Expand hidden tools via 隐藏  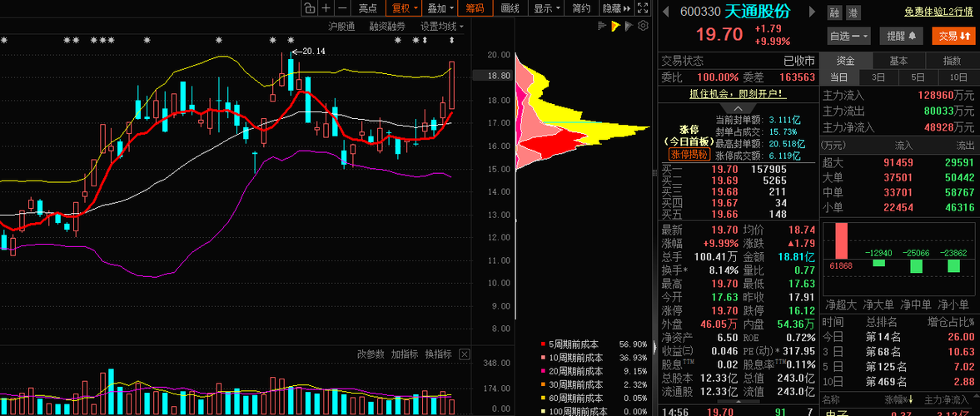pyautogui.click(x=615, y=8)
